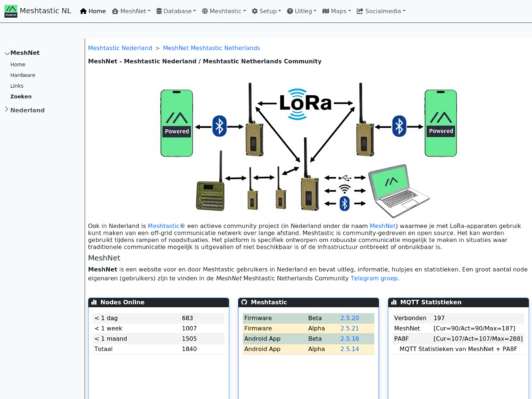
Task: Open the MeshNet dropdown menu
Action: (x=131, y=11)
